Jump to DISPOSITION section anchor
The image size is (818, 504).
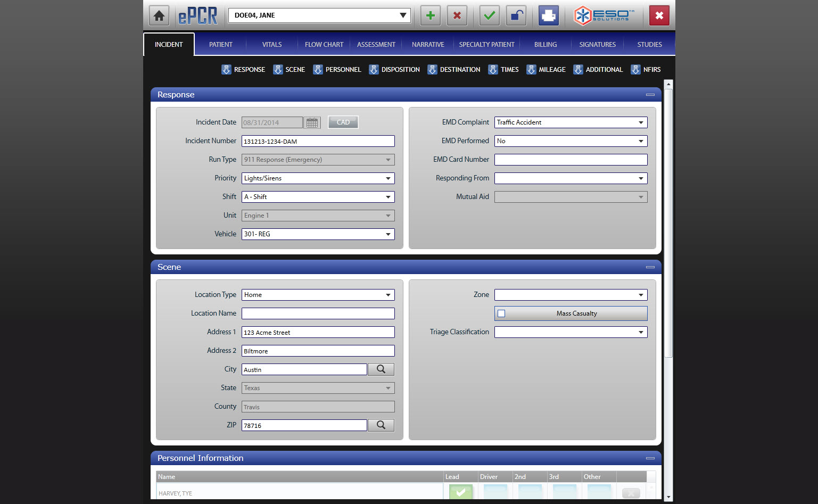(x=394, y=70)
